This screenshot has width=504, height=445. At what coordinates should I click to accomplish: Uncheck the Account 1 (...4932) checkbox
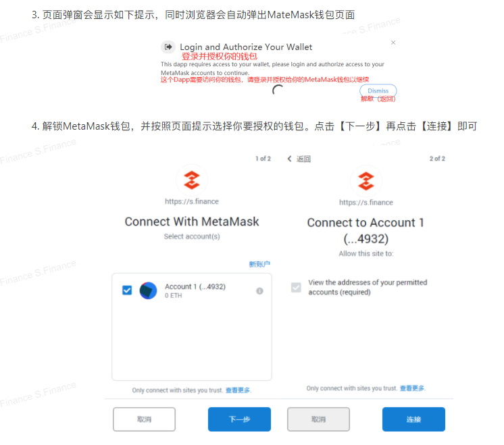tap(127, 290)
